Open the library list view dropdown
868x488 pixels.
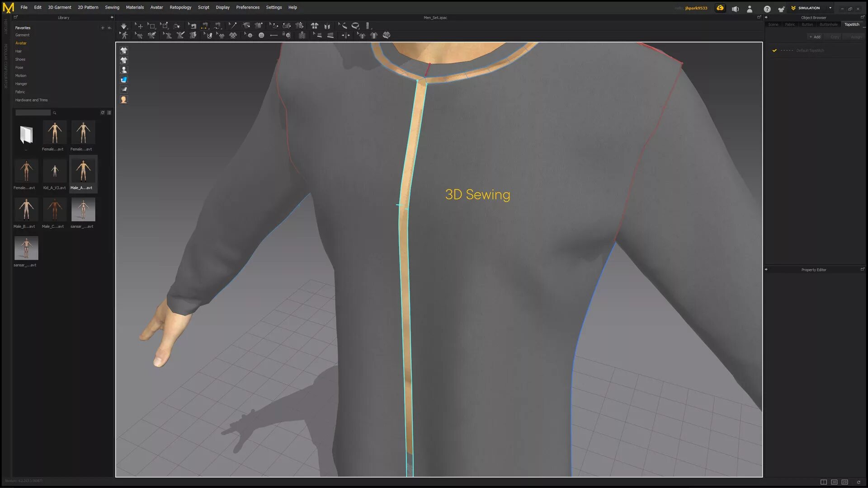tap(108, 113)
